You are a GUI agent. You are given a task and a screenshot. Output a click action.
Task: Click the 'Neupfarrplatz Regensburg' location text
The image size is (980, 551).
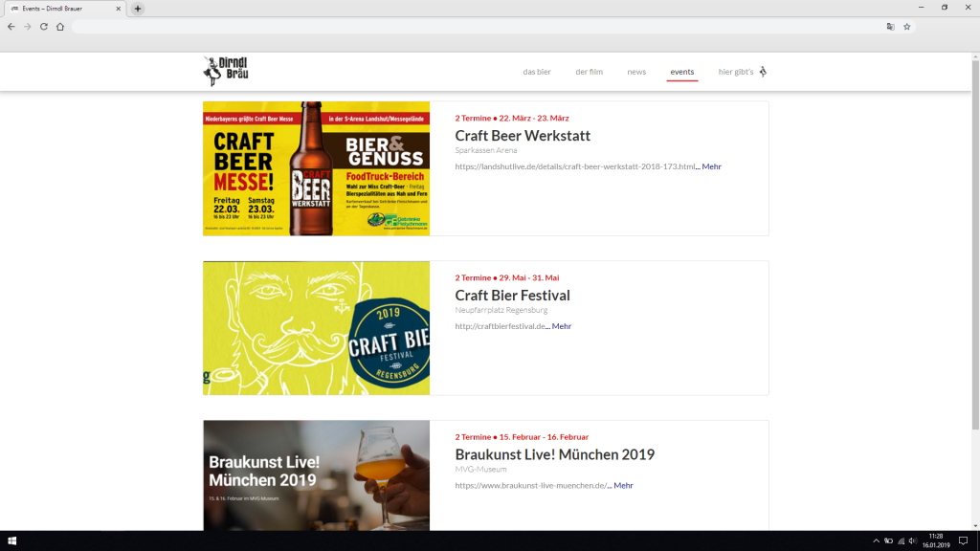(x=501, y=310)
